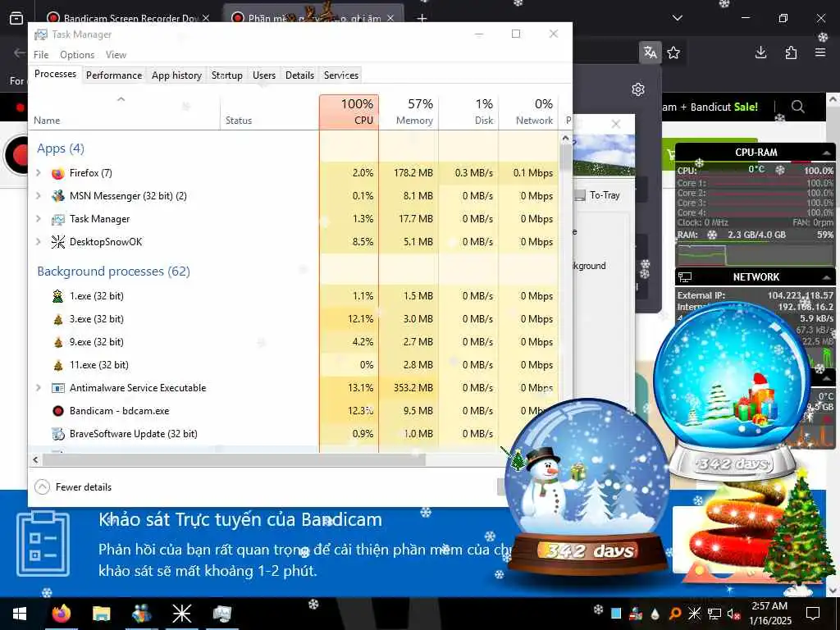Click the muted volume tray icon

coord(733,614)
